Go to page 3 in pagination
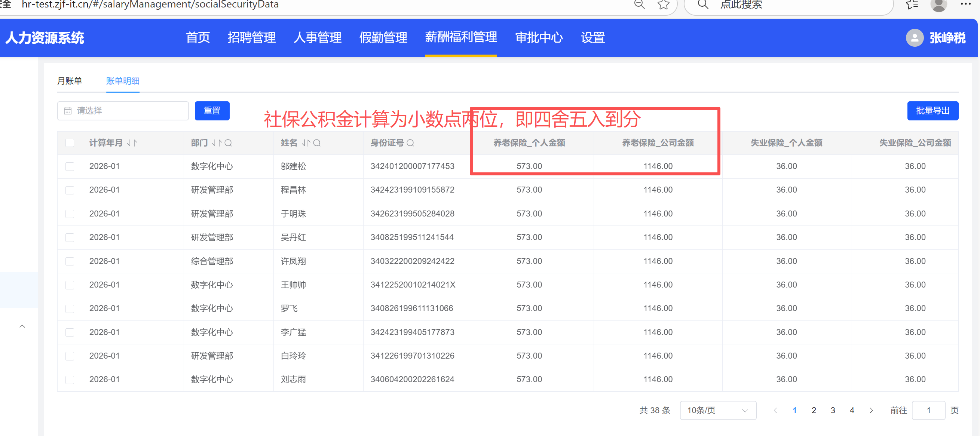Image resolution: width=980 pixels, height=436 pixels. [x=833, y=410]
